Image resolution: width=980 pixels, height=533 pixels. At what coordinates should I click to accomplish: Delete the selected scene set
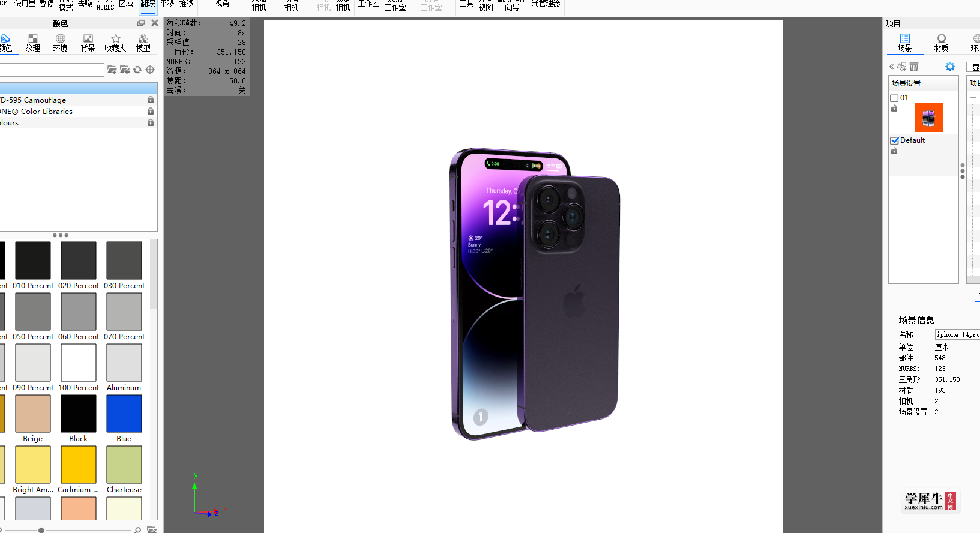(914, 67)
